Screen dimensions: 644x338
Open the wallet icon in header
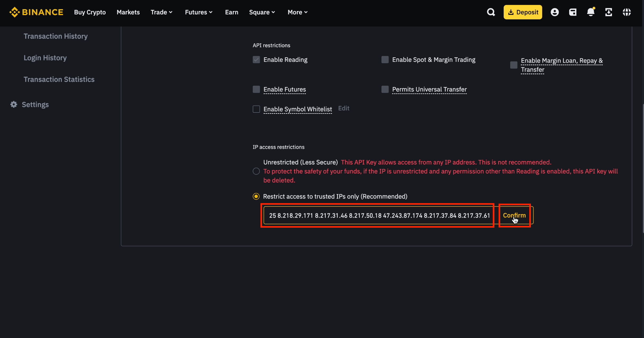point(573,12)
